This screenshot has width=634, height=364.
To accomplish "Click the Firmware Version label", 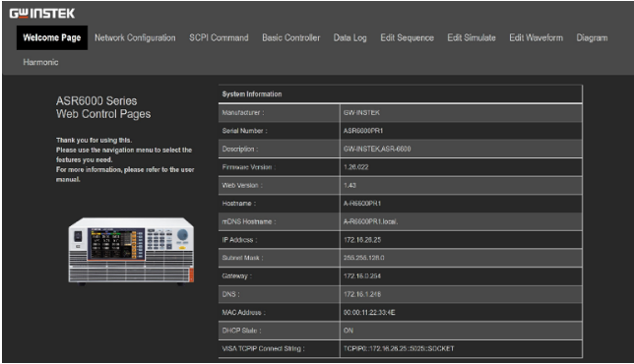I will [x=249, y=167].
